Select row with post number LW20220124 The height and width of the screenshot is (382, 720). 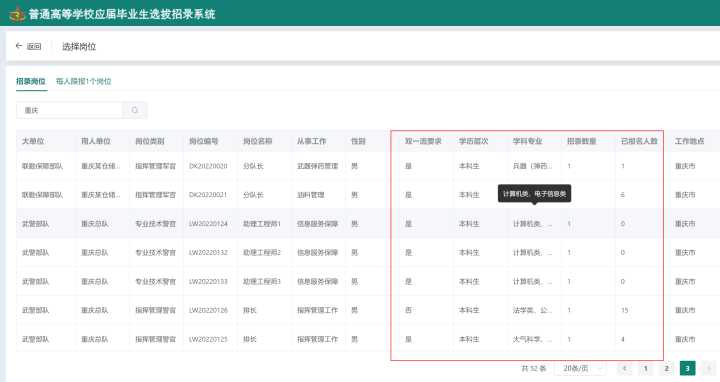(368, 224)
